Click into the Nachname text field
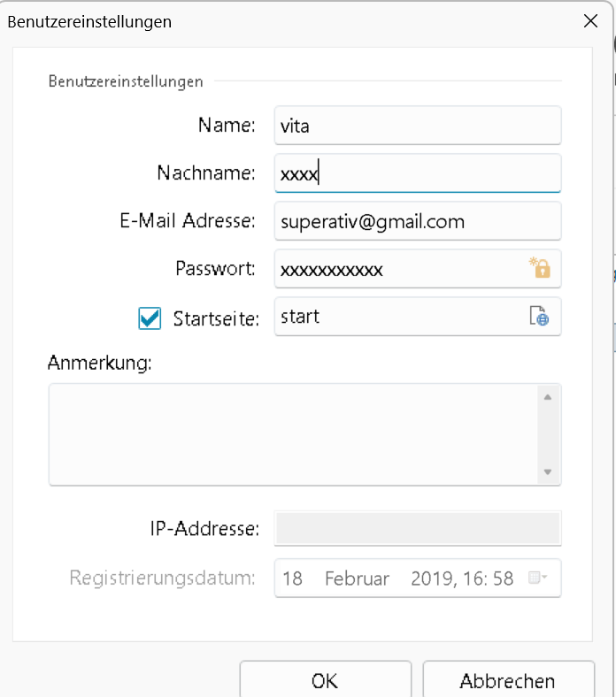616x697 pixels. [418, 173]
